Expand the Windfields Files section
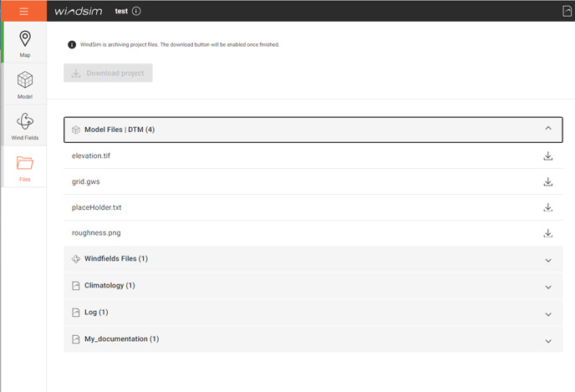 (547, 260)
